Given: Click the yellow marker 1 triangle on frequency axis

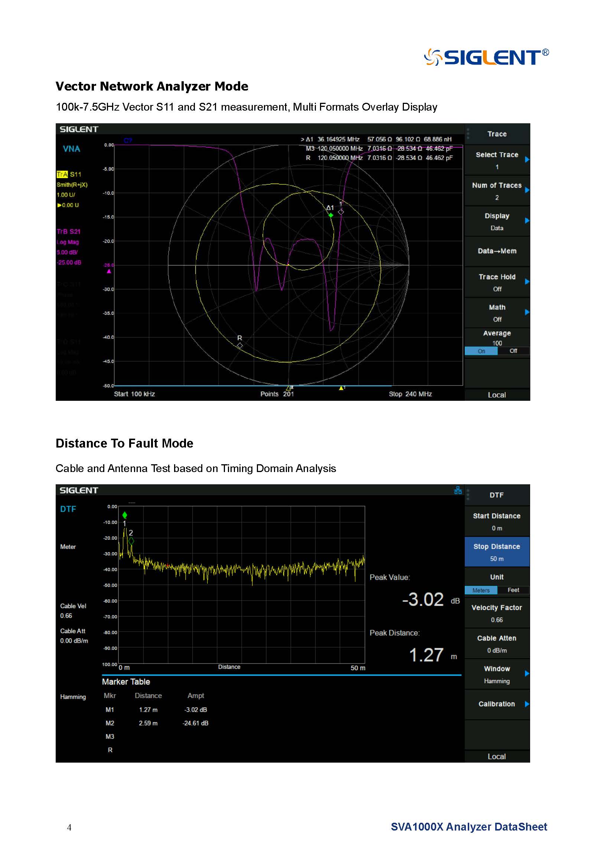Looking at the screenshot, I should (341, 388).
